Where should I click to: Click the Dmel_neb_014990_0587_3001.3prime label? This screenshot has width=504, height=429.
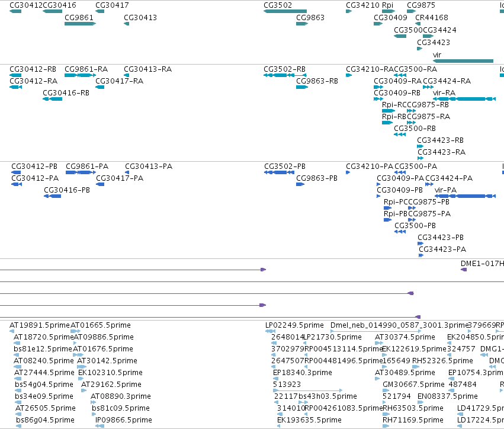tap(400, 325)
